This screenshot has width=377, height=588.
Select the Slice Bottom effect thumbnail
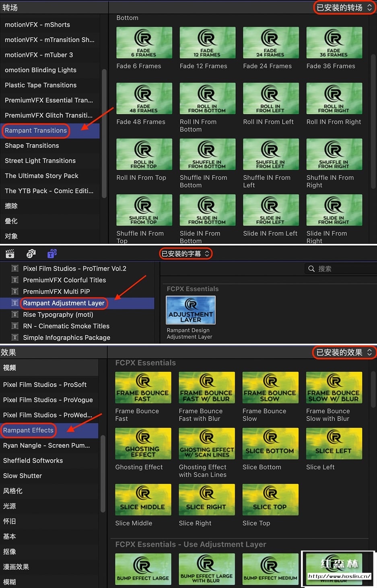(270, 444)
